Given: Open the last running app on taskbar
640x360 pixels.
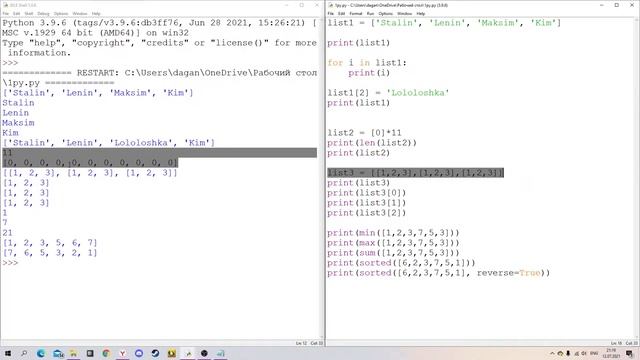Looking at the screenshot, I should [x=221, y=353].
